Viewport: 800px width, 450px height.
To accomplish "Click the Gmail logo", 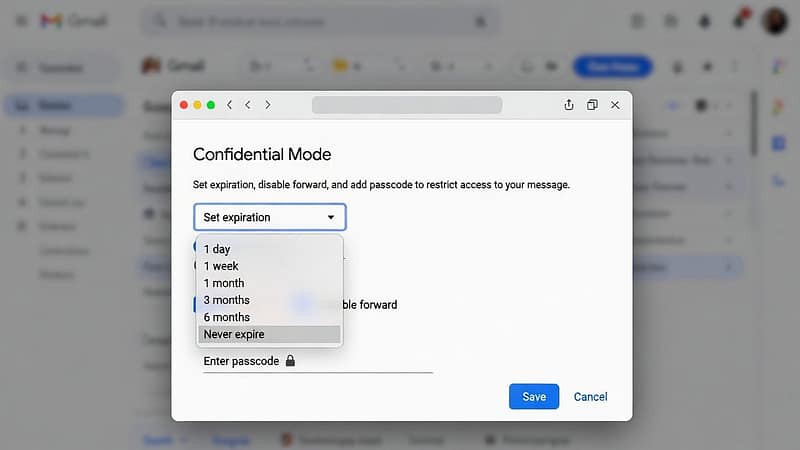I will (x=74, y=21).
